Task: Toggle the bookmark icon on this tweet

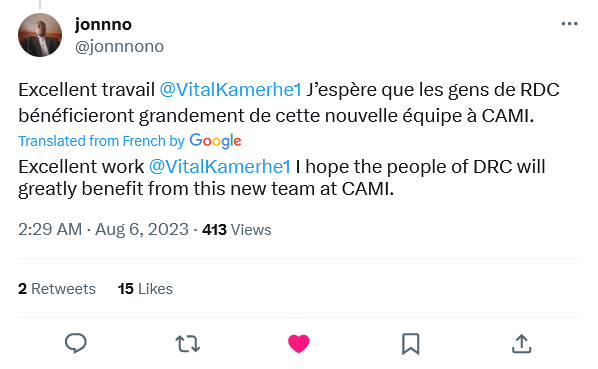Action: click(x=411, y=344)
